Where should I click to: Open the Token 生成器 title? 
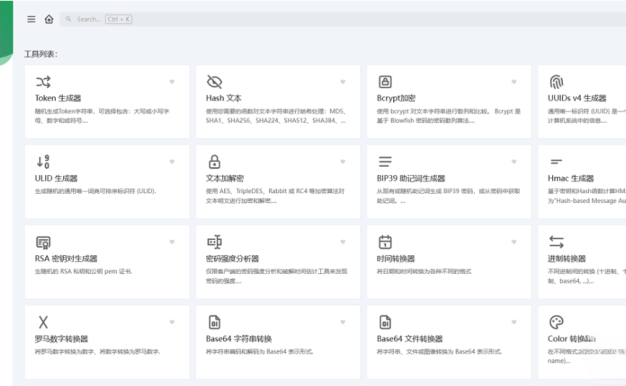58,98
